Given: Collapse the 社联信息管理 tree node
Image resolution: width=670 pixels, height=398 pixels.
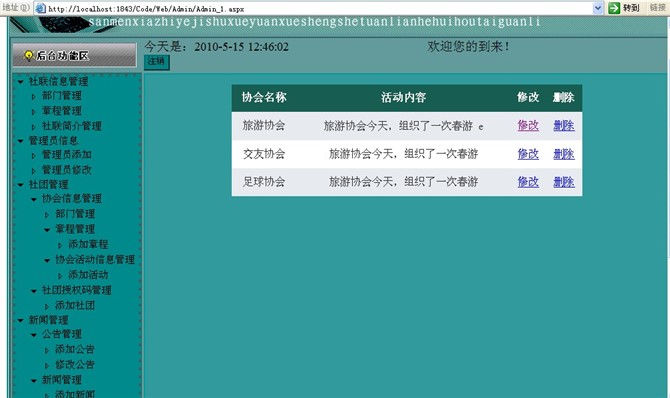Looking at the screenshot, I should click(x=21, y=81).
